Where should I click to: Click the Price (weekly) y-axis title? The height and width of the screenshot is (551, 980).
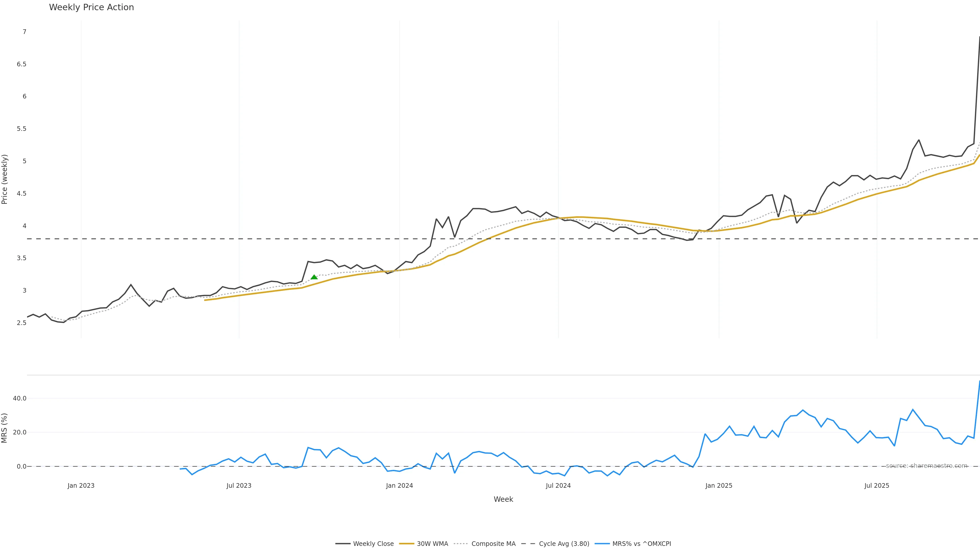[5, 179]
